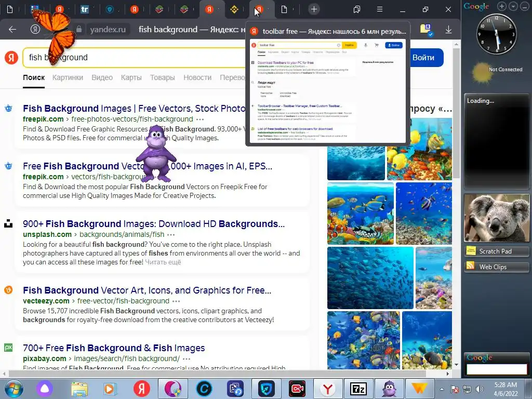Click the analog clock gadget in sidebar

click(497, 34)
